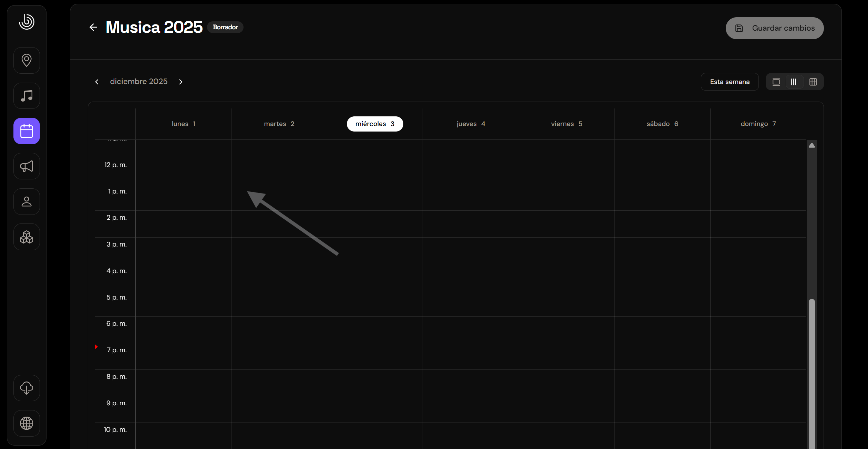Go to the previous month
The width and height of the screenshot is (868, 449).
(x=97, y=82)
